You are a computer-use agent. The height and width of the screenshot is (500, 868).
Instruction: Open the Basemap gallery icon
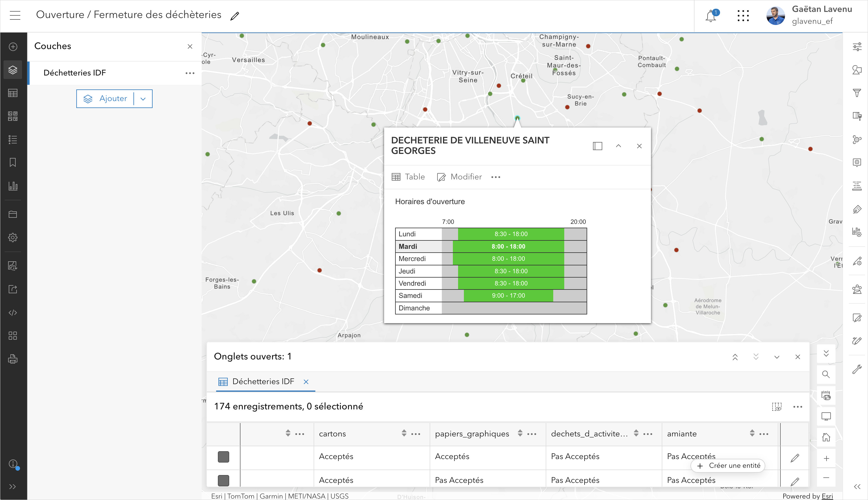pyautogui.click(x=13, y=116)
